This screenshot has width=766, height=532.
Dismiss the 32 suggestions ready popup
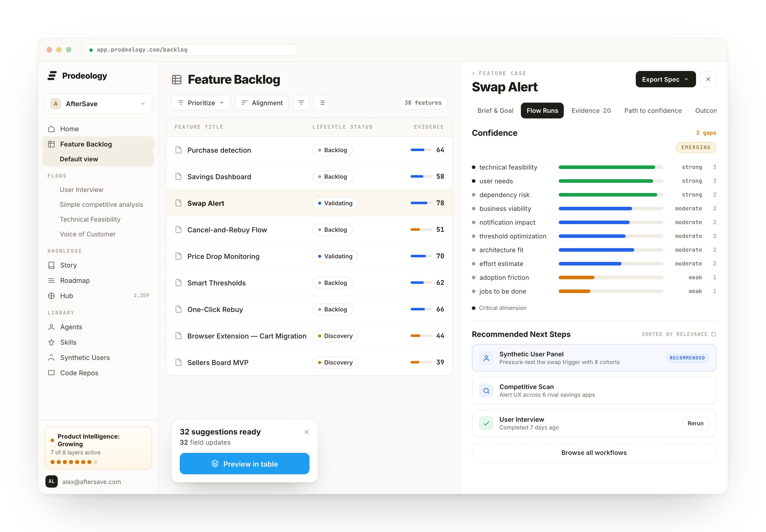tap(307, 432)
